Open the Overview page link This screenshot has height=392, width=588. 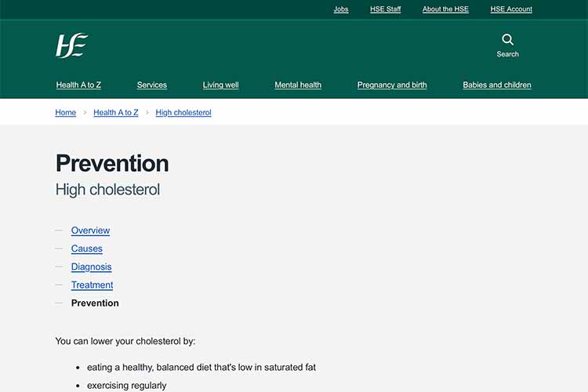90,230
